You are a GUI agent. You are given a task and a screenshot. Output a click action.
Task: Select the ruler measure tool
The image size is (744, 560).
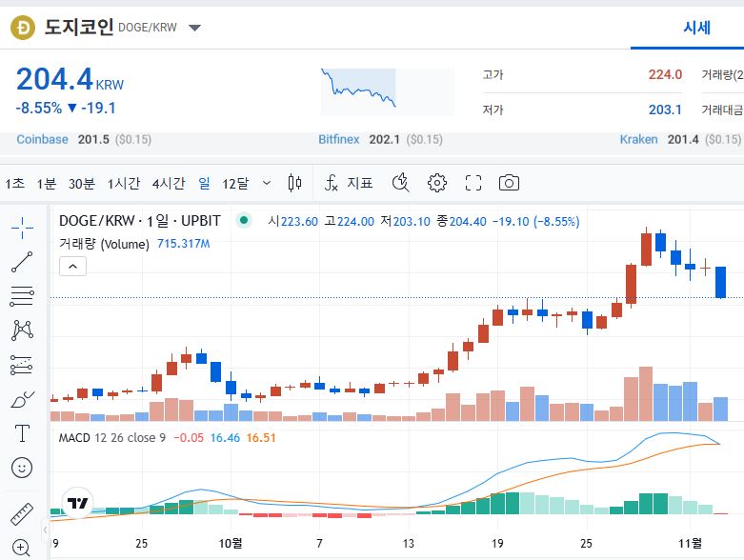[x=22, y=514]
